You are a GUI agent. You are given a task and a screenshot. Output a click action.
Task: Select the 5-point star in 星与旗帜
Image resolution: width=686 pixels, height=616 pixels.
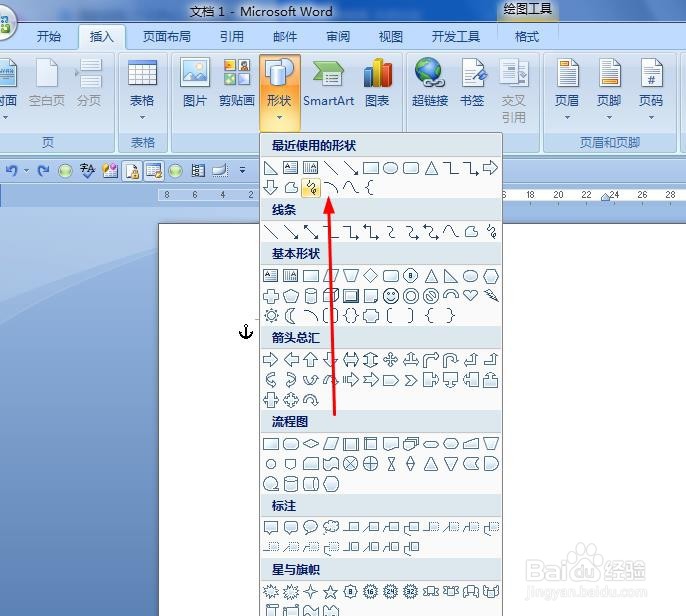pos(330,592)
